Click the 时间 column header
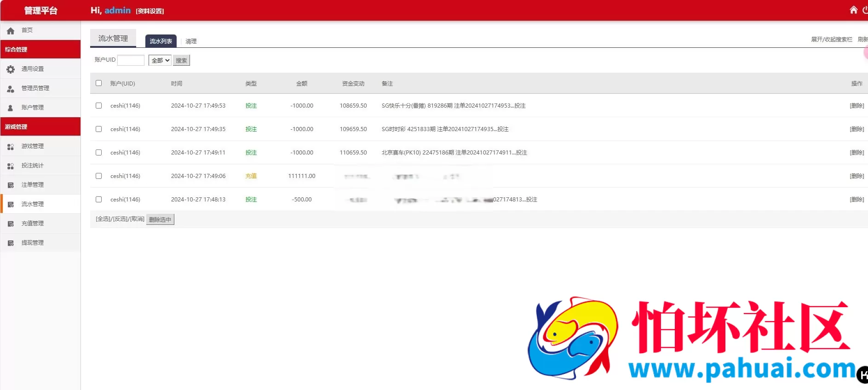The image size is (868, 390). click(x=177, y=83)
